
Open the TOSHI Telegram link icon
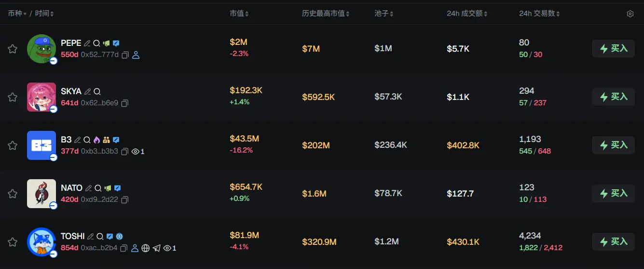tap(156, 248)
